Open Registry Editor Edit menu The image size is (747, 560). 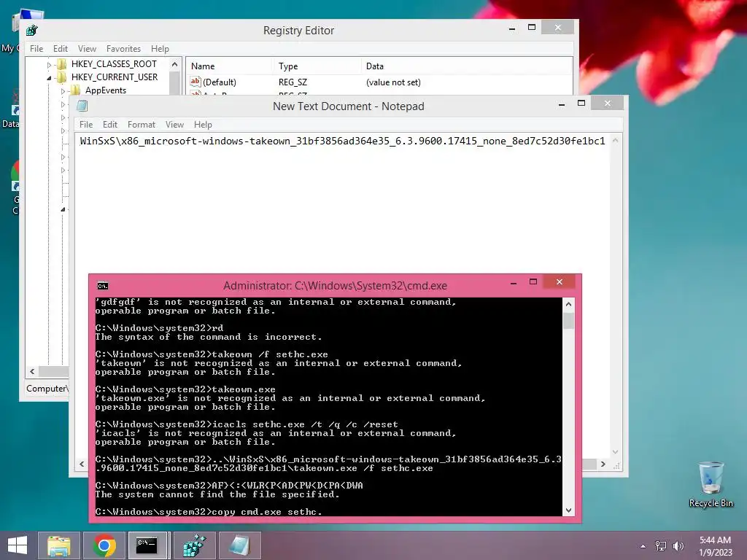tap(61, 49)
